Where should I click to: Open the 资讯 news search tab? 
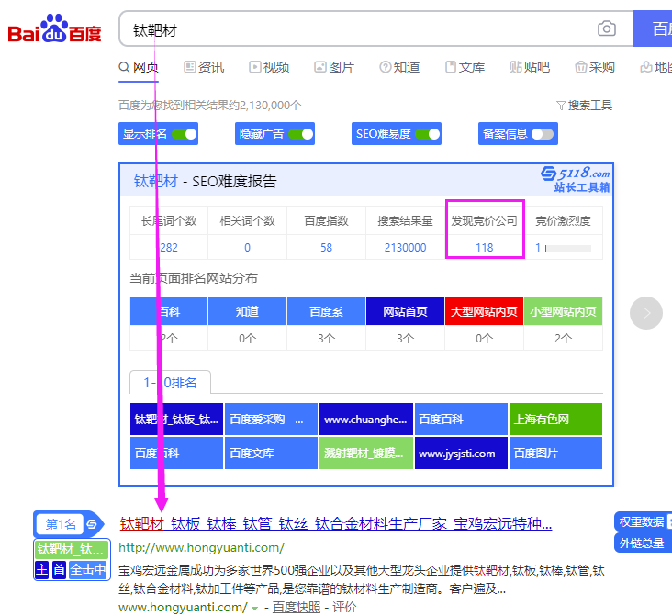(204, 67)
